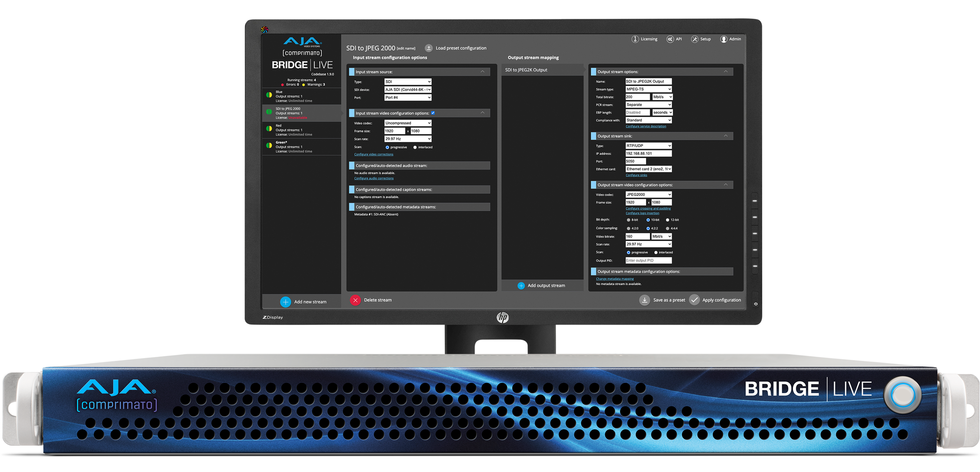Select 4:2:2 color sampling
980x472 pixels.
648,229
